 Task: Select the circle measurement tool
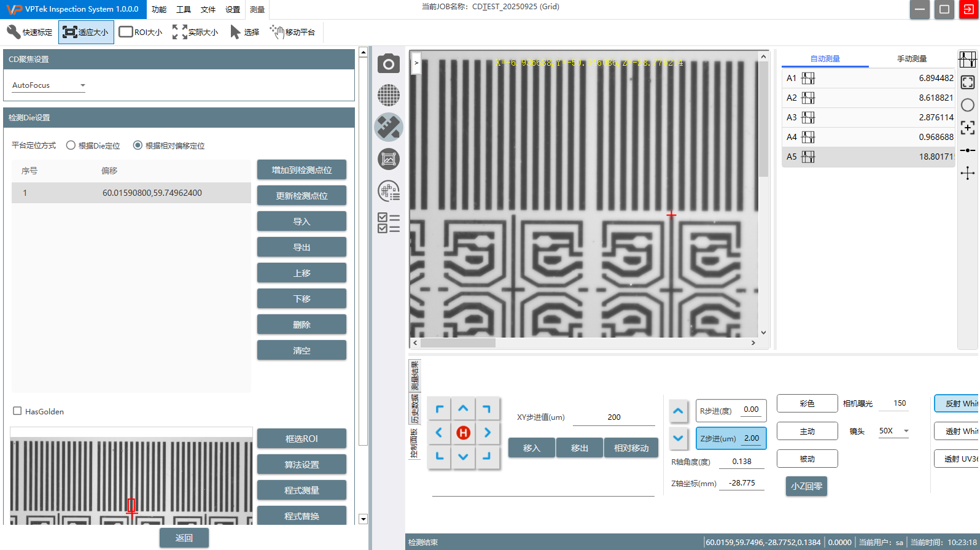[x=968, y=105]
